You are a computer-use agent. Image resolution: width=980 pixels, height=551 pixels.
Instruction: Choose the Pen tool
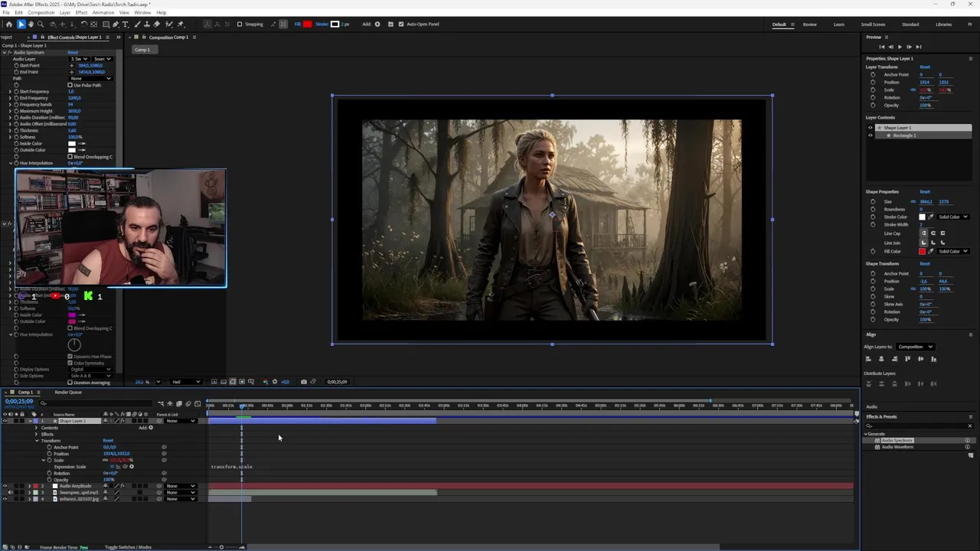tap(116, 24)
